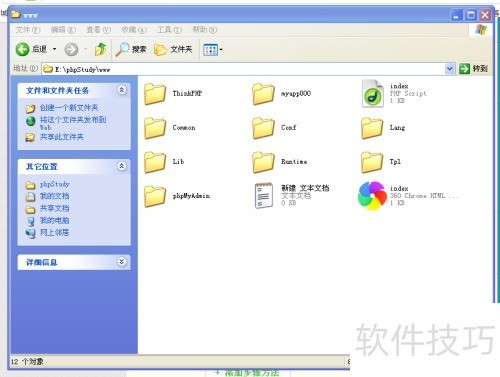Open forward button history dropdown arrow
Viewport: 500px width, 377px height.
[x=85, y=49]
